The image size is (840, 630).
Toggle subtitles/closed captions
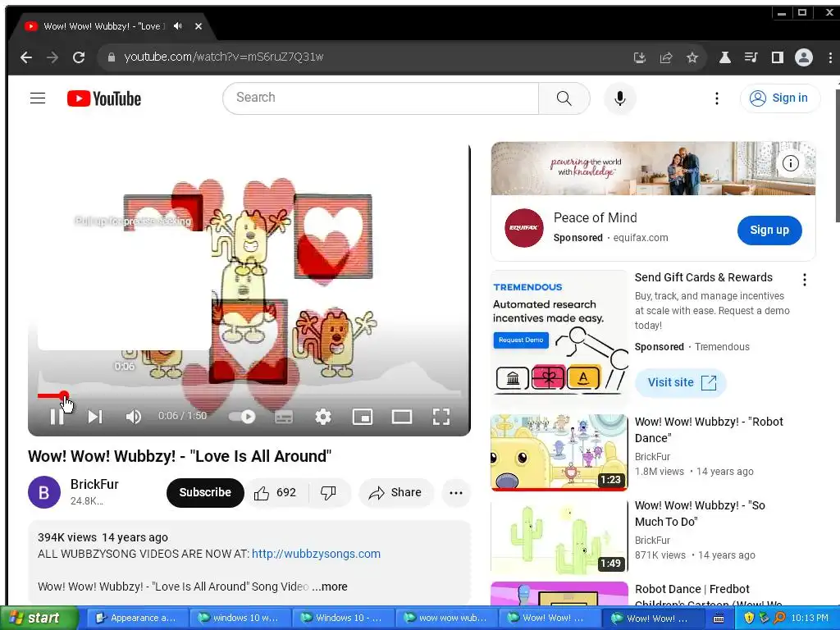click(283, 417)
